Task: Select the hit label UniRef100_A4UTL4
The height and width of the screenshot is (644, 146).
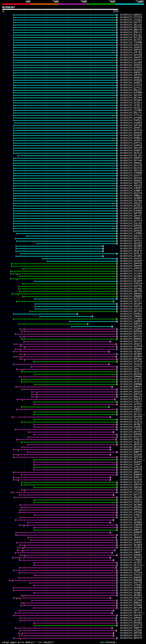Action: [x=131, y=307]
